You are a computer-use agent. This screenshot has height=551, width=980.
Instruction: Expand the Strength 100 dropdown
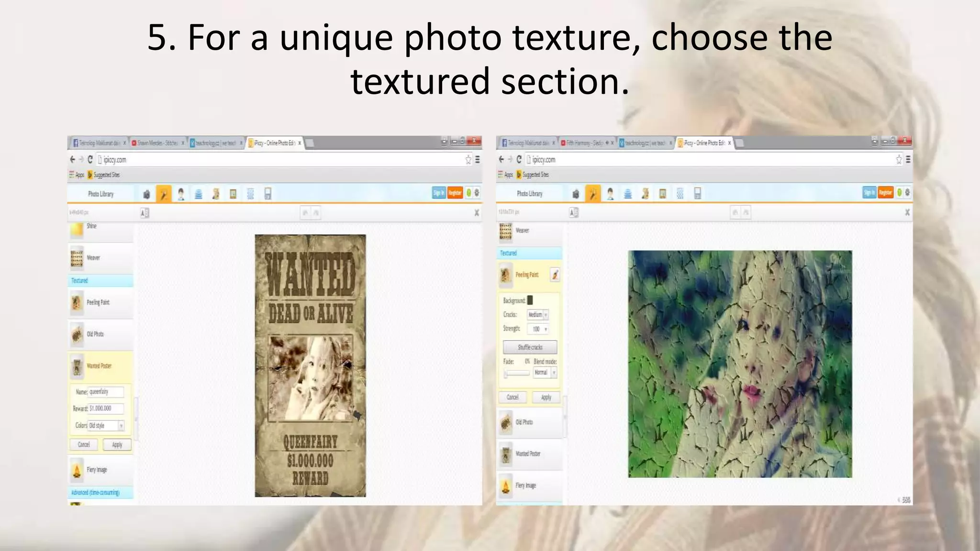tap(538, 329)
